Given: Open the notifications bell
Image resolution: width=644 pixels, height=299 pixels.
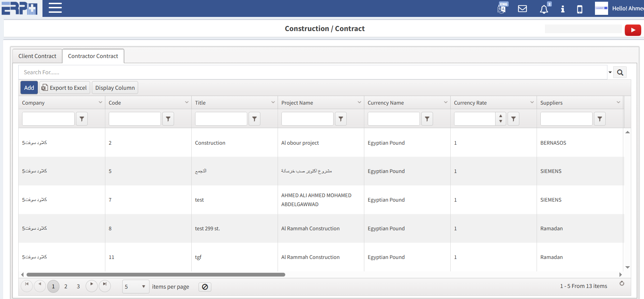Looking at the screenshot, I should 544,9.
